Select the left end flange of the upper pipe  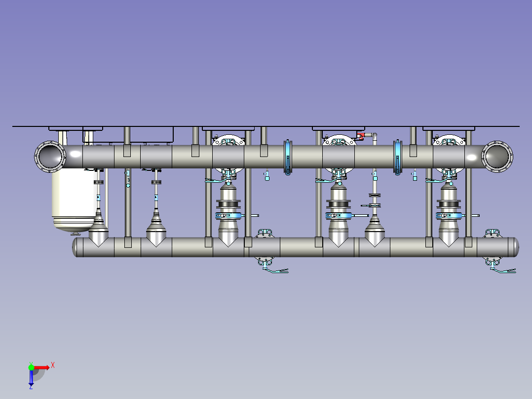[50, 157]
